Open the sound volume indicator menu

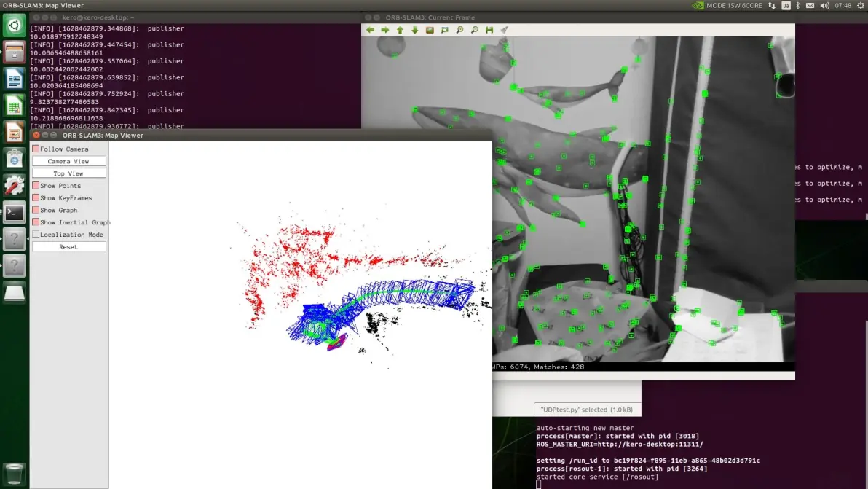tap(825, 5)
